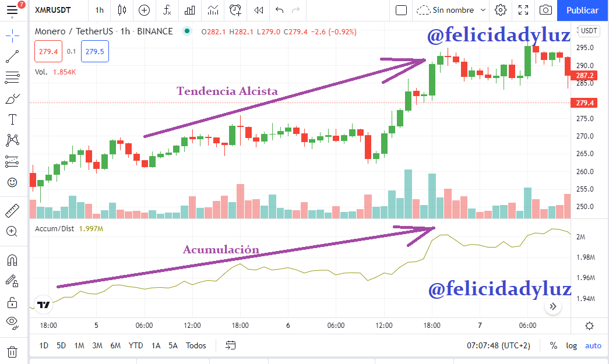Screen dimensions: 609x364
Task: Open the 1h timeframe selector
Action: 100,10
